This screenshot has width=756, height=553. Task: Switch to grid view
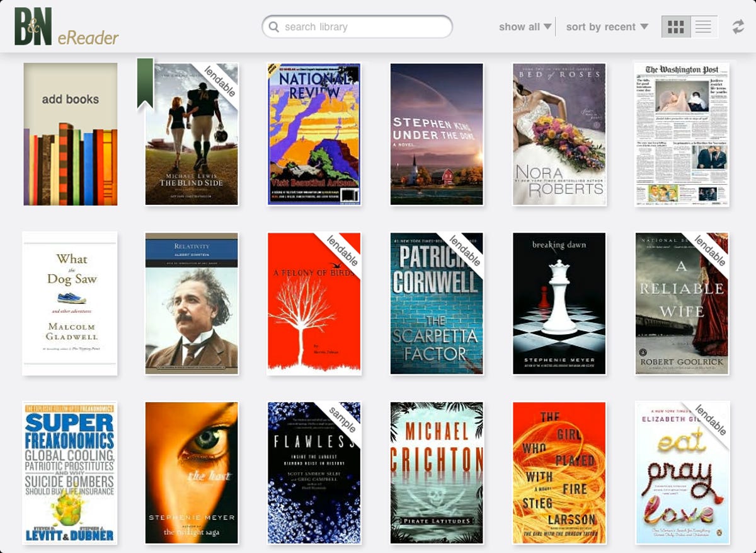[675, 27]
